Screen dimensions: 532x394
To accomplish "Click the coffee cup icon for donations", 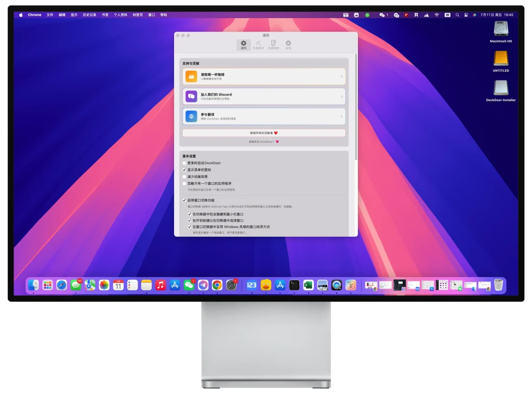I will tap(190, 76).
